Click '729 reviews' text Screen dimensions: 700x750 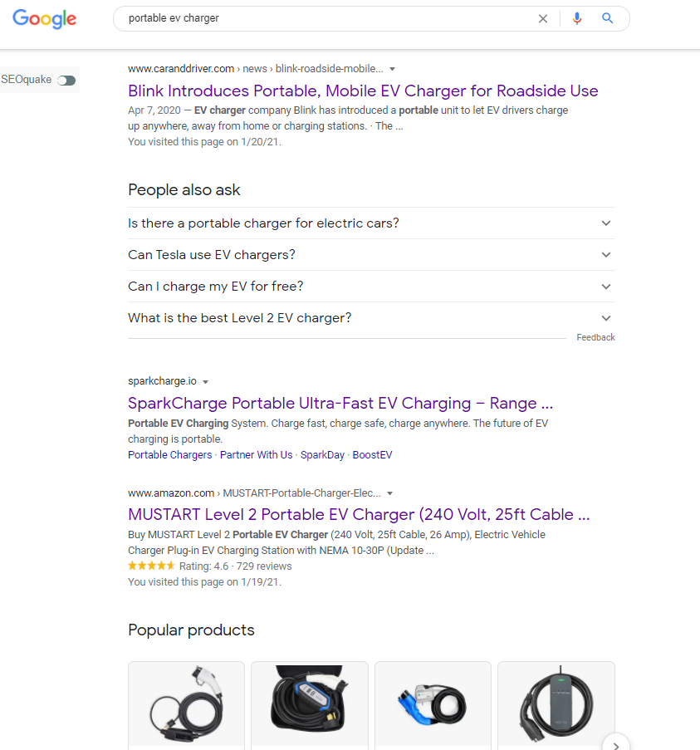[264, 566]
